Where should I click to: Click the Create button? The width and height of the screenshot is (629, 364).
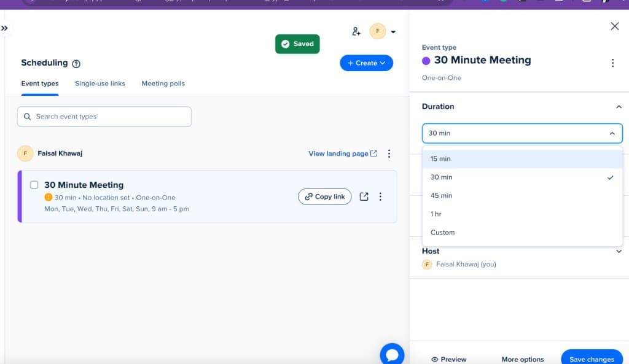pyautogui.click(x=366, y=63)
